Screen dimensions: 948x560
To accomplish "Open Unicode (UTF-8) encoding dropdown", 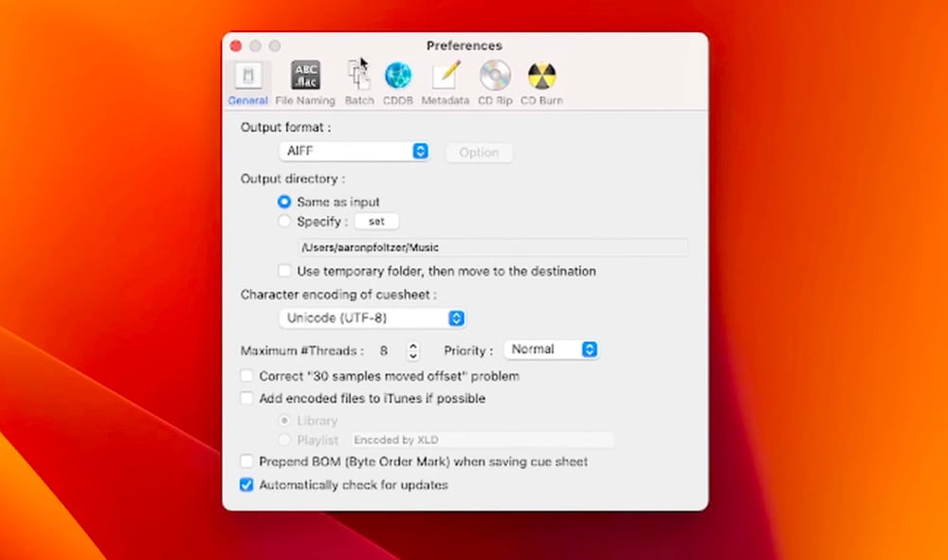I will [x=373, y=318].
